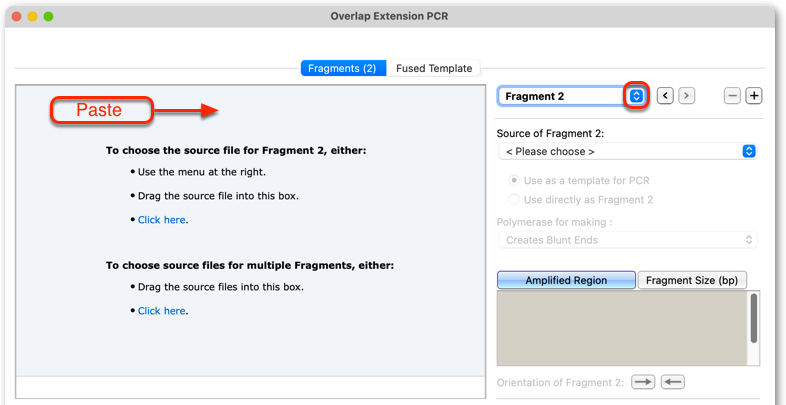The width and height of the screenshot is (786, 405).
Task: Select the Fragment Size (bp) button
Action: (692, 280)
